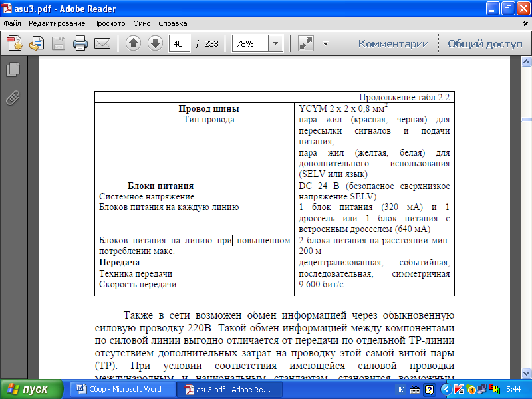Click the пуск Start button
Image resolution: width=532 pixels, height=399 pixels.
(x=31, y=389)
